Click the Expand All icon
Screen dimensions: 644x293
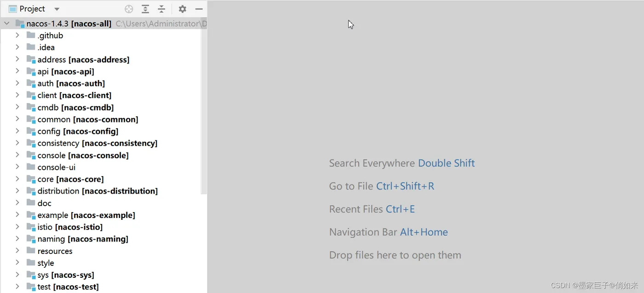[145, 9]
